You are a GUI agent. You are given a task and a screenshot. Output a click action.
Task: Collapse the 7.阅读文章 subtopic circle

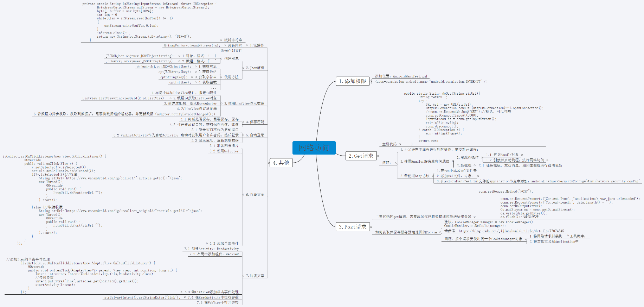click(243, 276)
